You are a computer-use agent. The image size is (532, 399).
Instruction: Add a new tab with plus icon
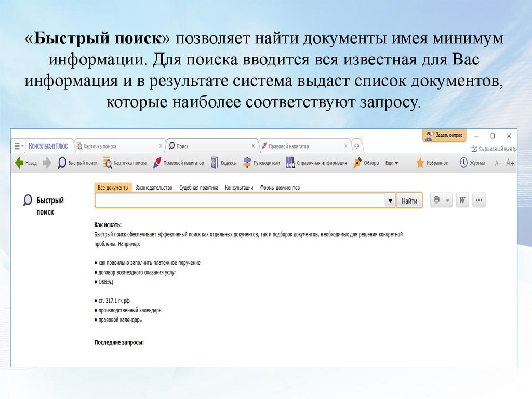(356, 146)
